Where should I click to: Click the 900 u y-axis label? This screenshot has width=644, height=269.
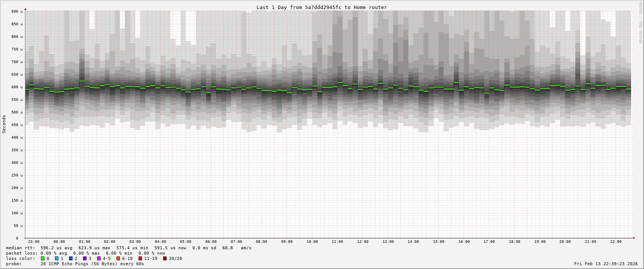click(17, 12)
